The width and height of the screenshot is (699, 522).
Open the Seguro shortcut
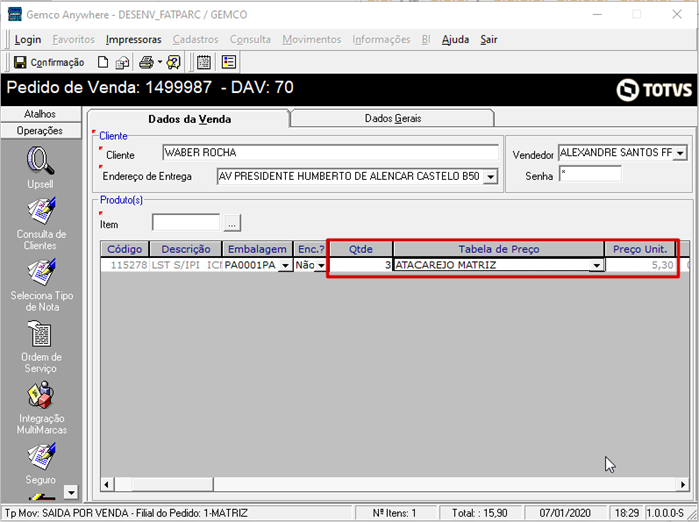click(41, 464)
